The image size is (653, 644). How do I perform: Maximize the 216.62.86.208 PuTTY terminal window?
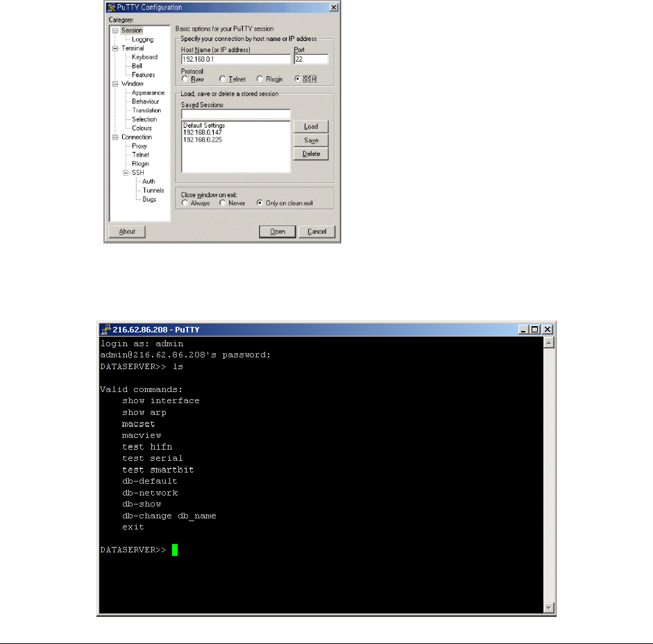(x=535, y=330)
